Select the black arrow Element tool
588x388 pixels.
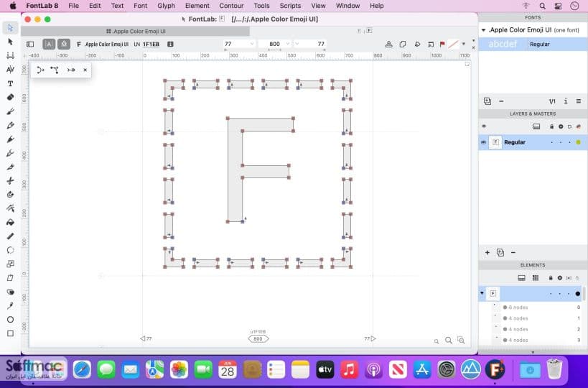pyautogui.click(x=10, y=42)
